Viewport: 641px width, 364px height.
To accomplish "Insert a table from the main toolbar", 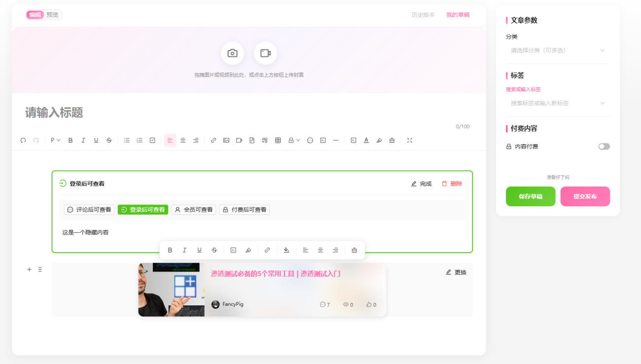I will (278, 140).
